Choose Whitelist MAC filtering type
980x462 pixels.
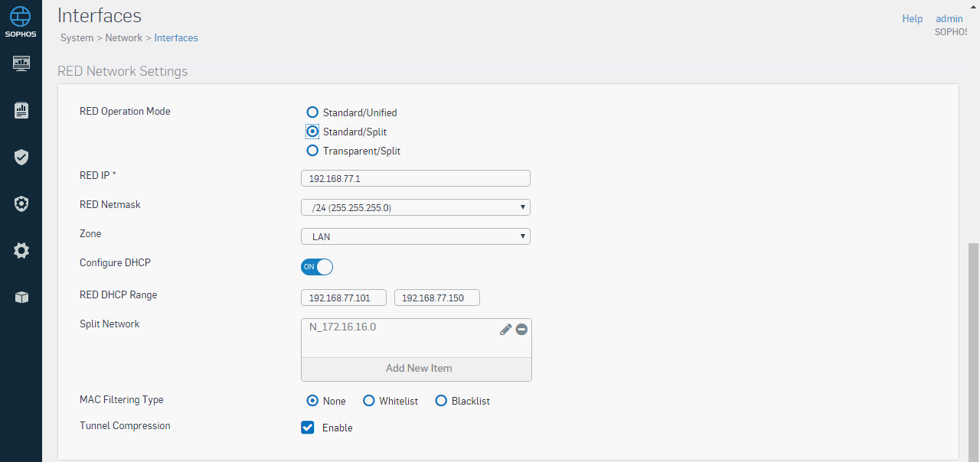(369, 401)
